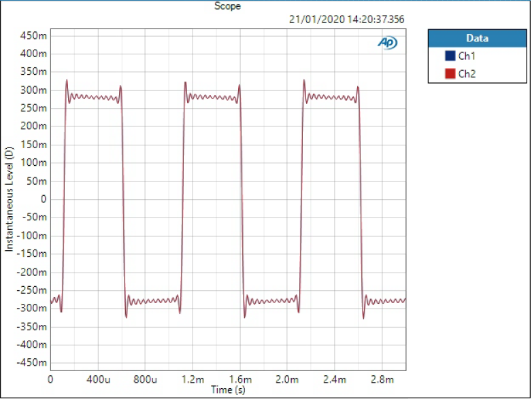532x399 pixels.
Task: Click the 50m y-axis value
Action: click(x=37, y=181)
